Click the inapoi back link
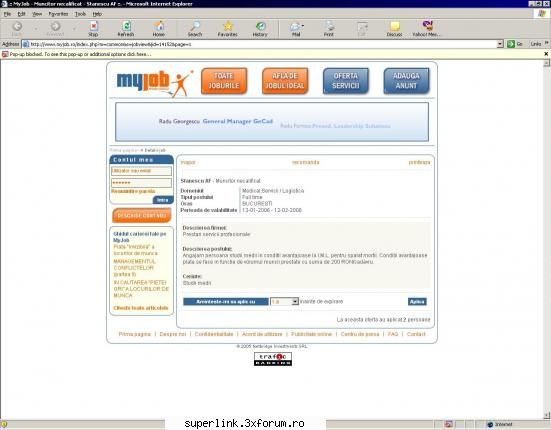The image size is (551, 430). point(188,162)
